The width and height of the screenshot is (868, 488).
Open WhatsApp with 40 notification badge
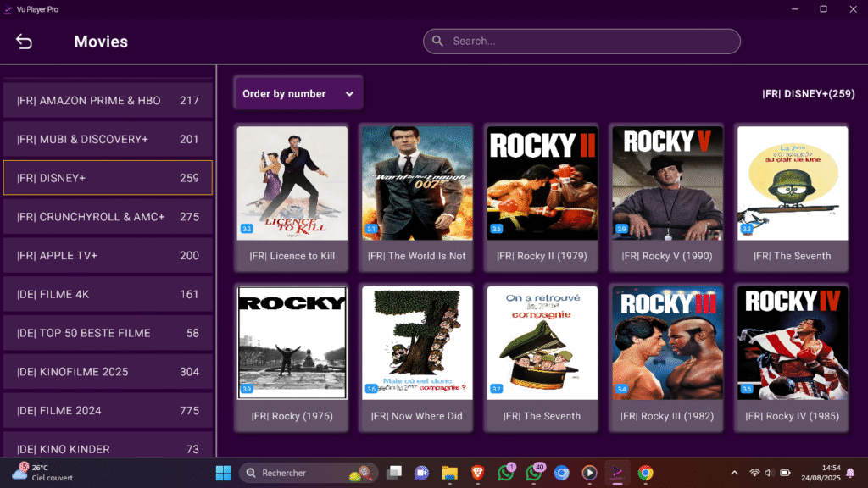point(534,473)
